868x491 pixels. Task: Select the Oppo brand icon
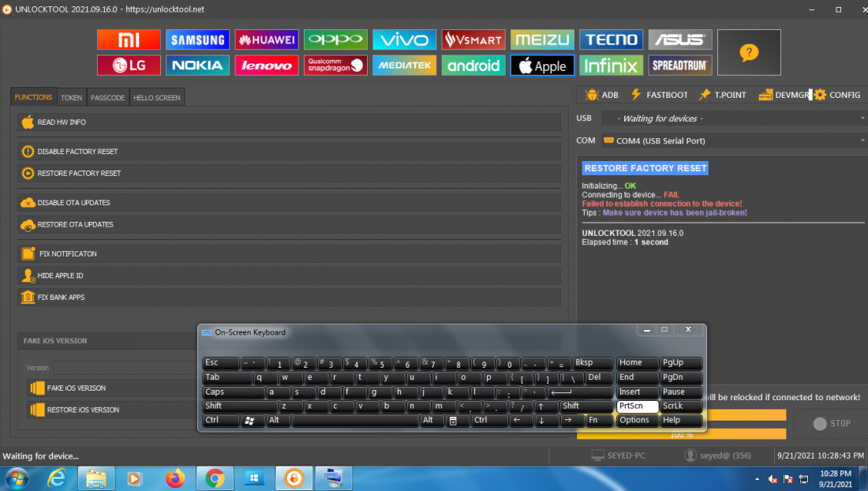coord(335,39)
